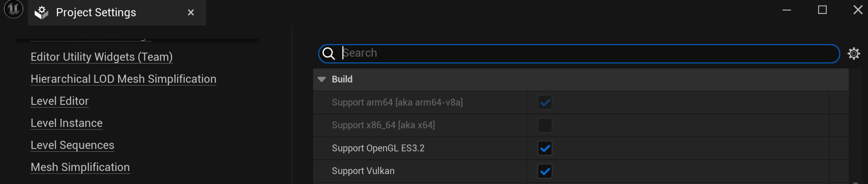Select Hierarchical LOD Mesh Simplification
The width and height of the screenshot is (868, 184).
coord(123,79)
